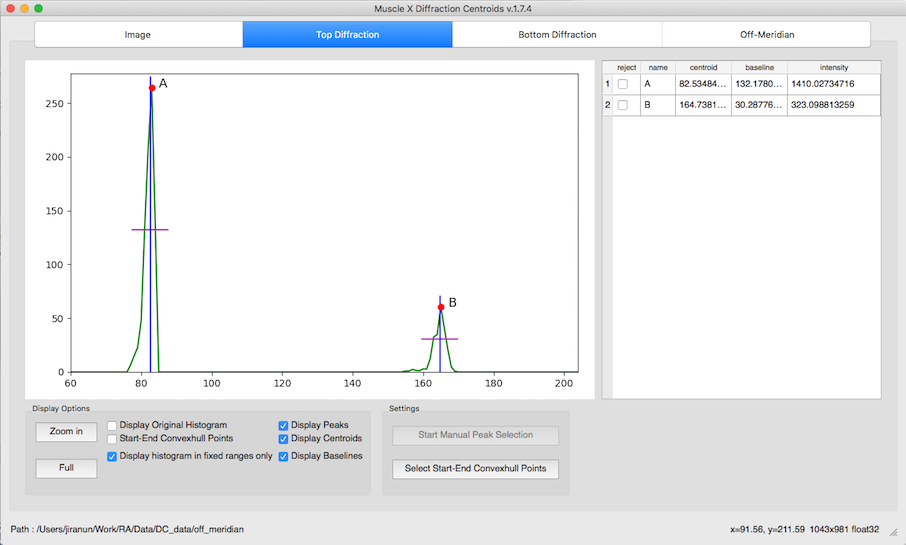The height and width of the screenshot is (545, 906).
Task: Click the red peak marker A on plot
Action: tap(152, 88)
